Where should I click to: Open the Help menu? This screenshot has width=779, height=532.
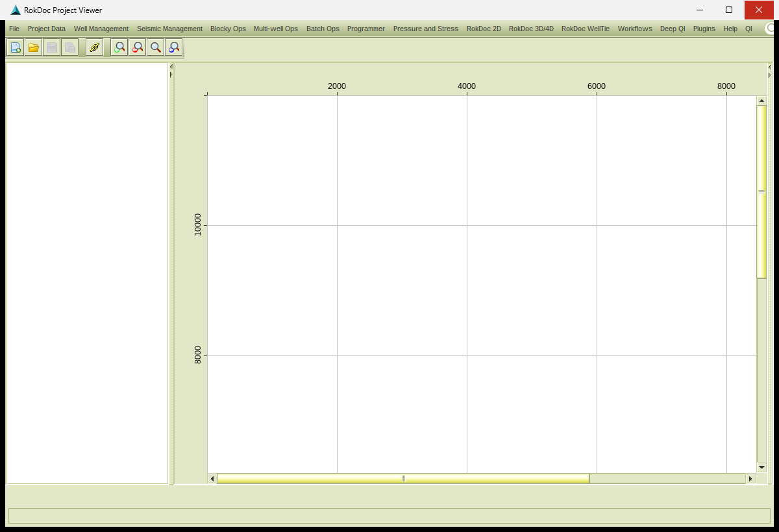pyautogui.click(x=730, y=29)
